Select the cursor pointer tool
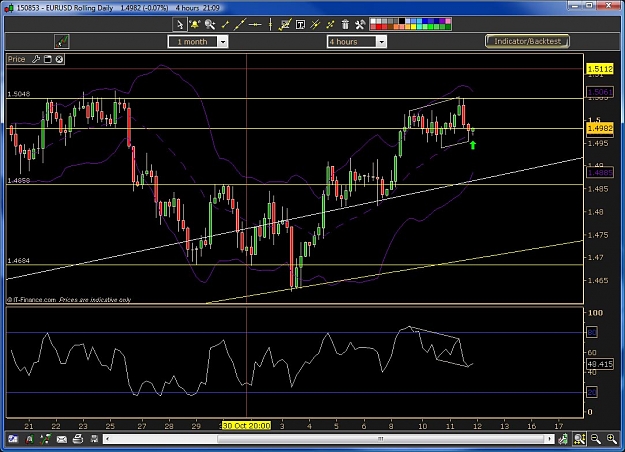The image size is (625, 452). click(x=180, y=25)
